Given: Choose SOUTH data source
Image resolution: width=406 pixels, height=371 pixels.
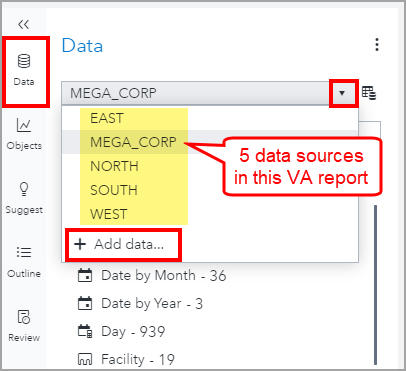Looking at the screenshot, I should (210, 190).
